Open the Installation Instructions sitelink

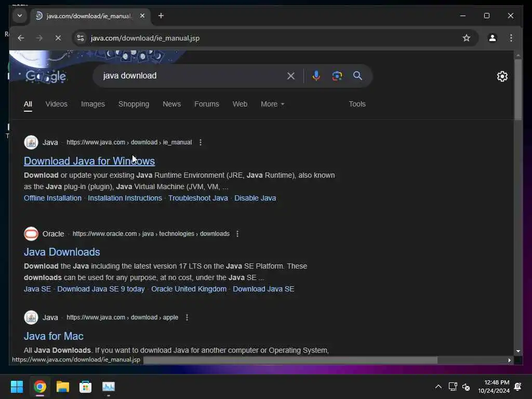[125, 198]
